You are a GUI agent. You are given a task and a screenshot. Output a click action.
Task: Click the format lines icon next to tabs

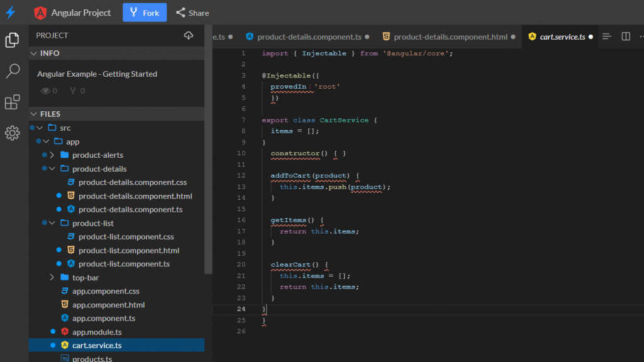tap(607, 36)
